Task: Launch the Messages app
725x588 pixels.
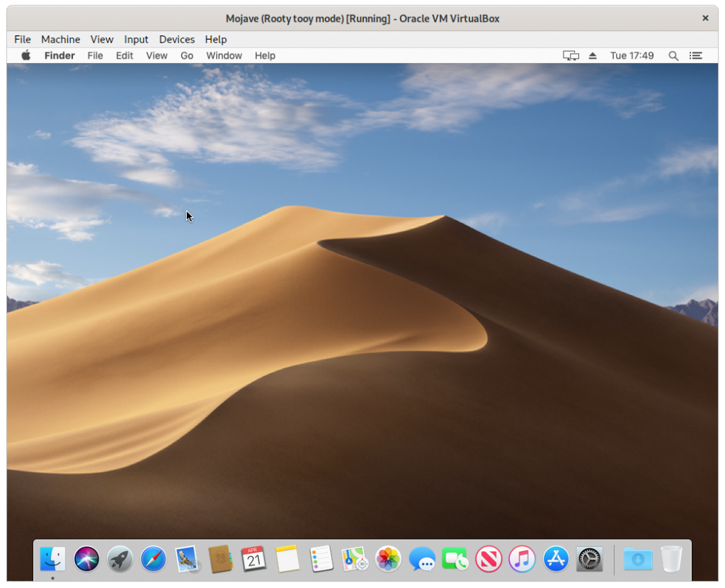Action: [422, 559]
